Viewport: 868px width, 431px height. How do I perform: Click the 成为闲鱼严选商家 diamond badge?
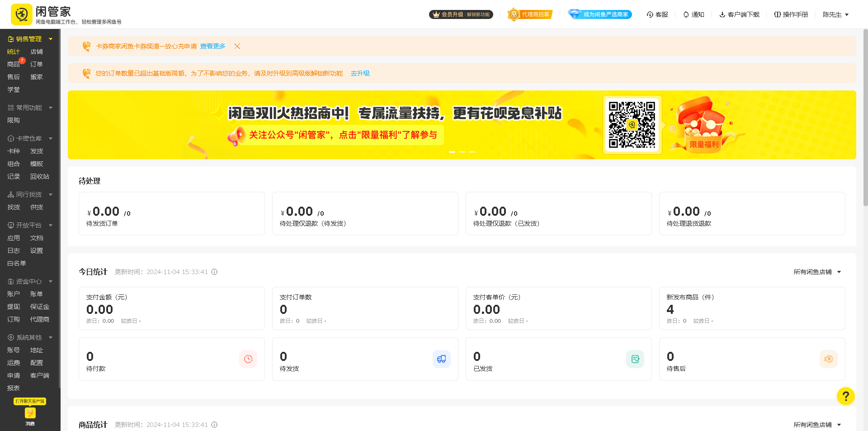[600, 14]
